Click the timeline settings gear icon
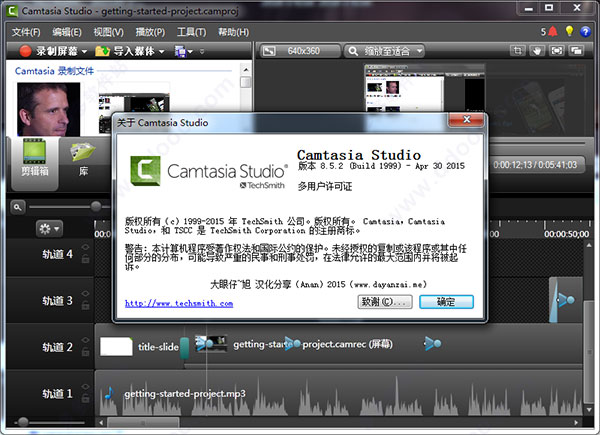This screenshot has height=435, width=600. pyautogui.click(x=45, y=229)
